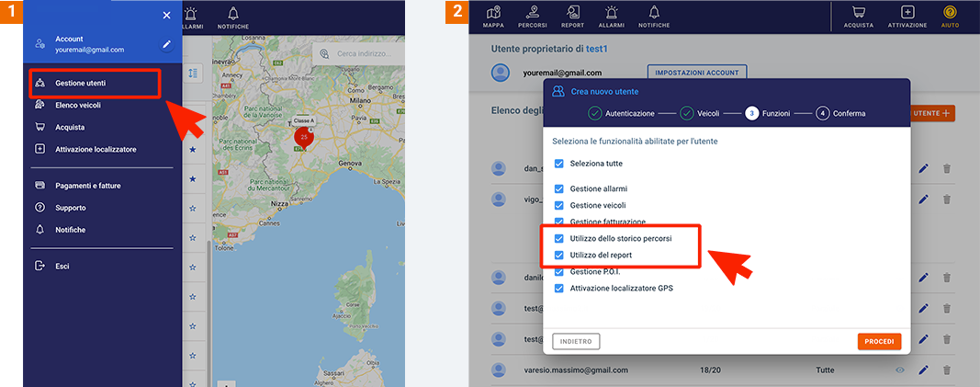This screenshot has width=980, height=387.
Task: Click the Cerca indirizzo search field
Action: pyautogui.click(x=363, y=54)
